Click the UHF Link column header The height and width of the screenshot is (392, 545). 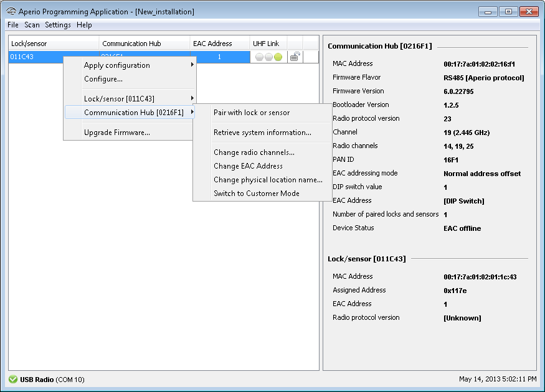coord(268,44)
